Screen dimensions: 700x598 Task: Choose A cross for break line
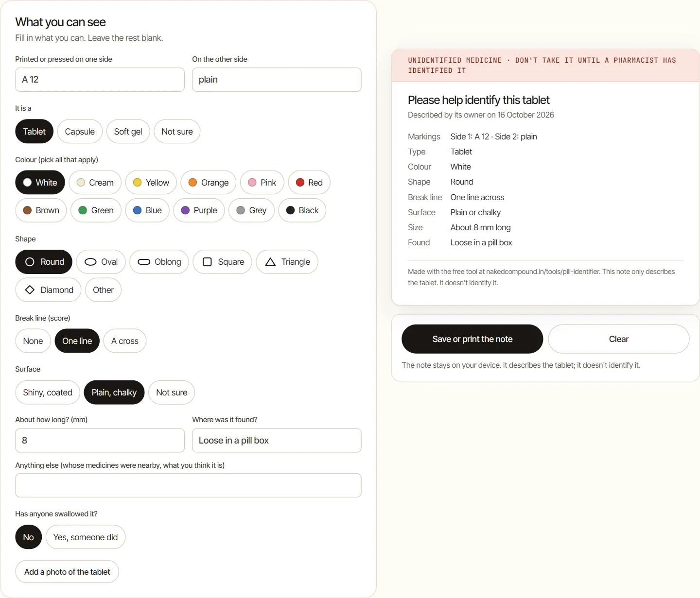pos(125,341)
